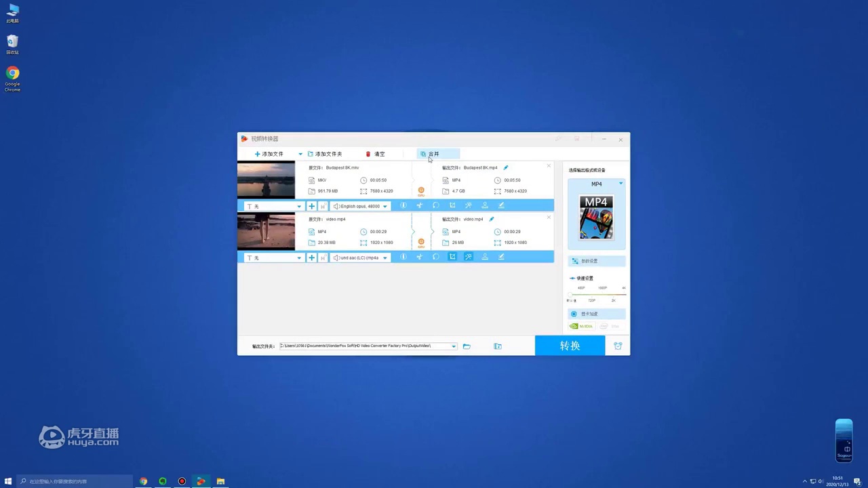Add subtitle plus icon for Budapest 8K
This screenshot has width=868, height=488.
pos(311,206)
